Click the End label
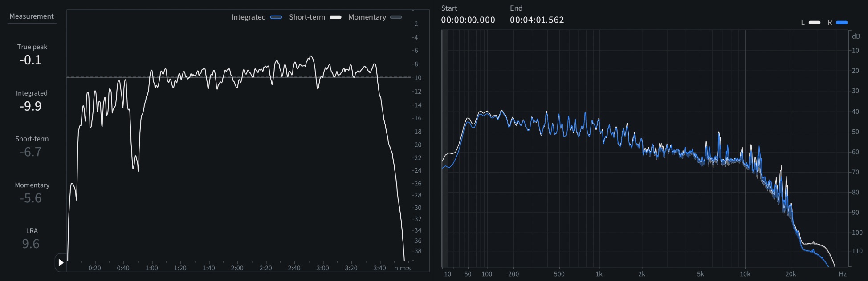 pyautogui.click(x=516, y=8)
